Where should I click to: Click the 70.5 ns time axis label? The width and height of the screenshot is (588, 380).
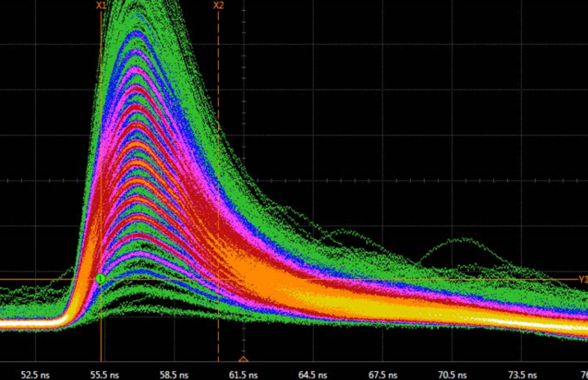coord(451,375)
